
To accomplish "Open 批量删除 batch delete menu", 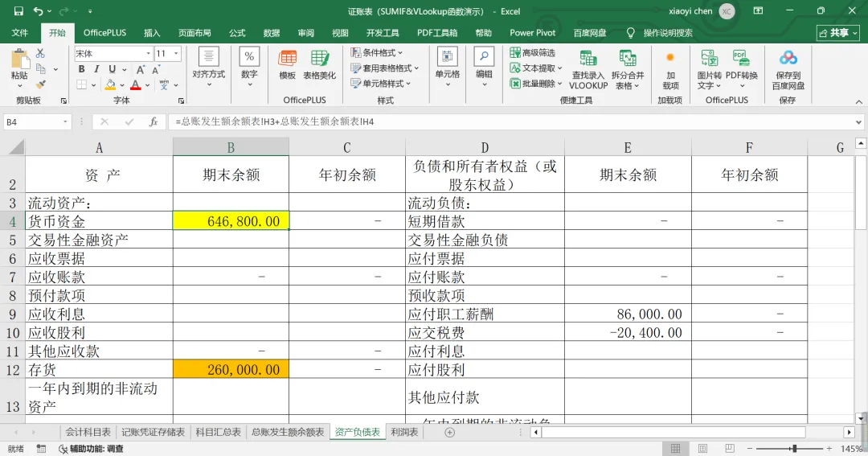I will (x=536, y=84).
